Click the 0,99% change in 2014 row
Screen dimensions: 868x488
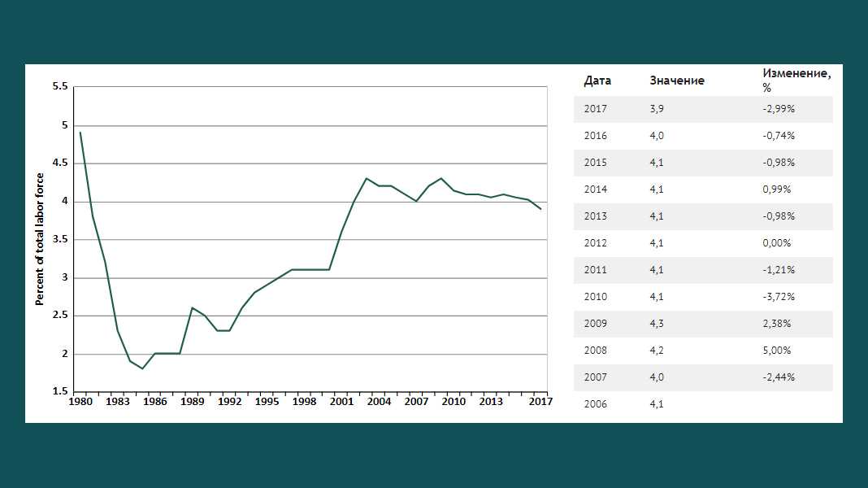click(x=776, y=190)
